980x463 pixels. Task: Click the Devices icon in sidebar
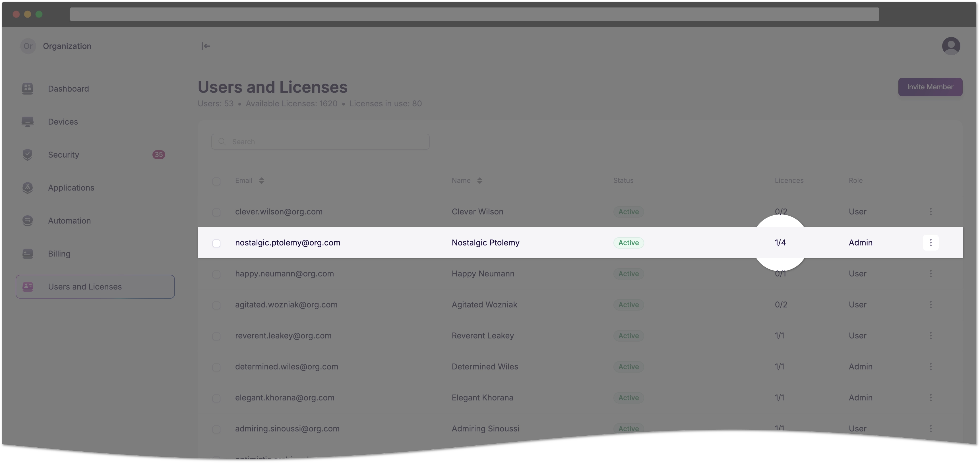pyautogui.click(x=28, y=122)
